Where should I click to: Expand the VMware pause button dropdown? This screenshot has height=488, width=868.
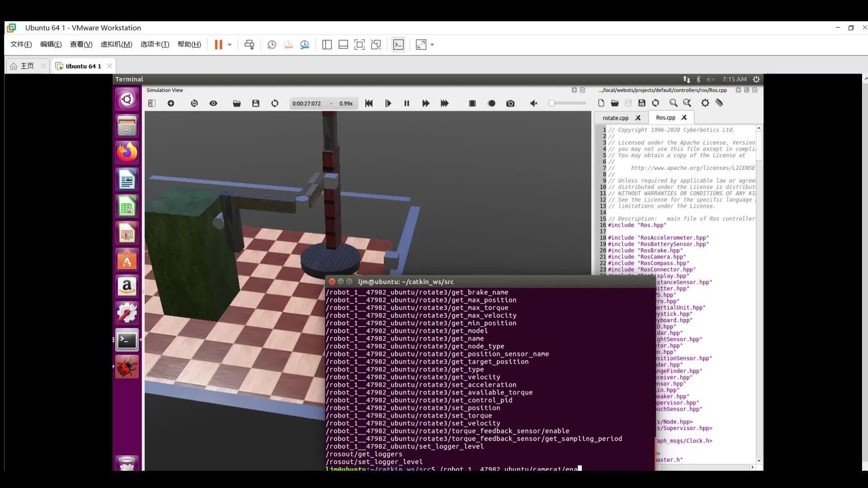coord(230,44)
